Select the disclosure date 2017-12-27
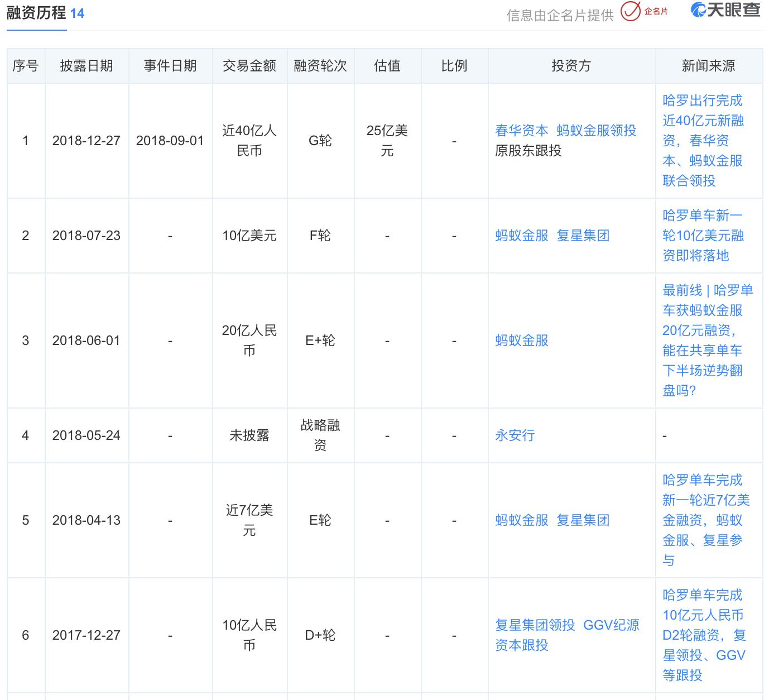The height and width of the screenshot is (700, 769). (x=86, y=635)
